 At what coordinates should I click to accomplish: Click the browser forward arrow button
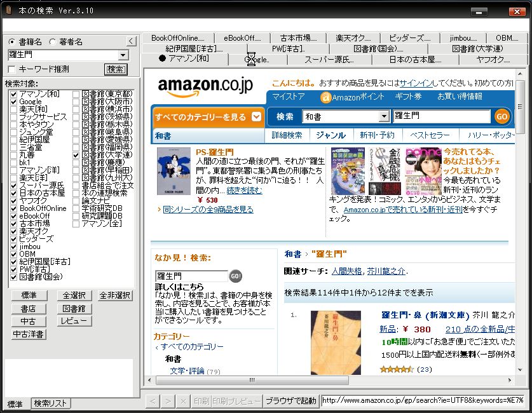(168, 401)
